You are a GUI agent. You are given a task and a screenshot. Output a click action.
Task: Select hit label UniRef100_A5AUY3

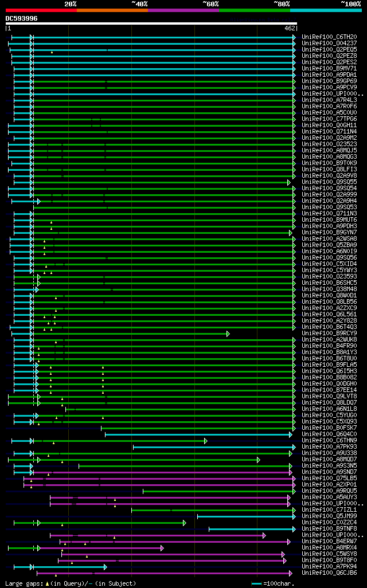330,497
